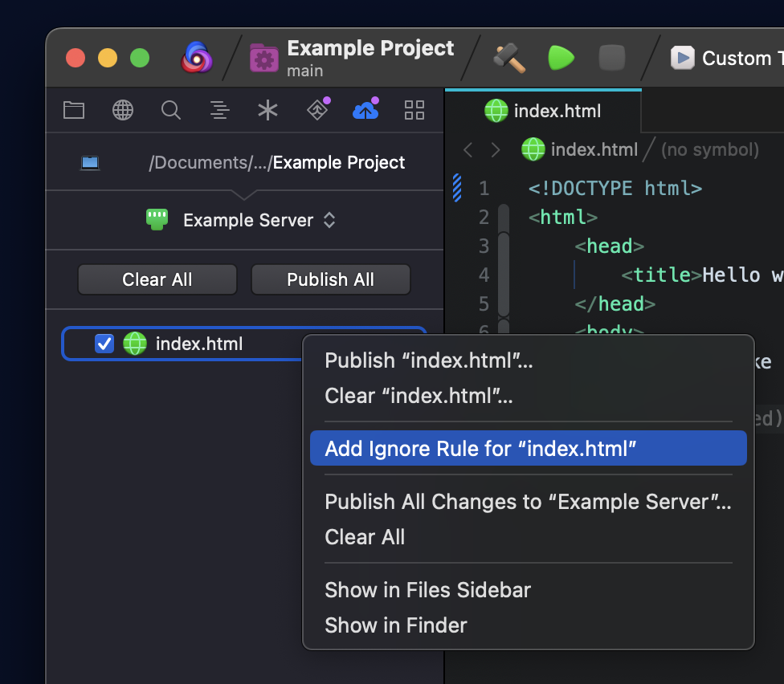Open the Search magnifier sidebar icon
This screenshot has width=784, height=684.
[x=171, y=110]
